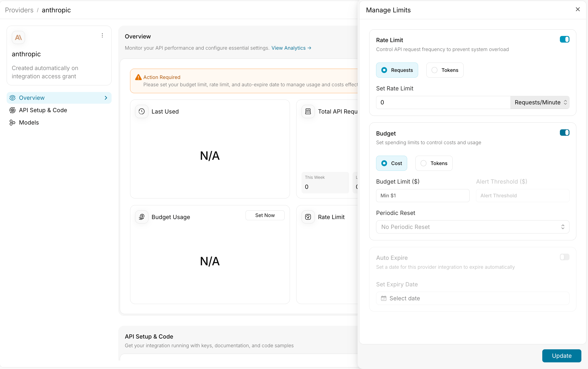Click the Models sidebar icon
The width and height of the screenshot is (588, 369).
12,122
